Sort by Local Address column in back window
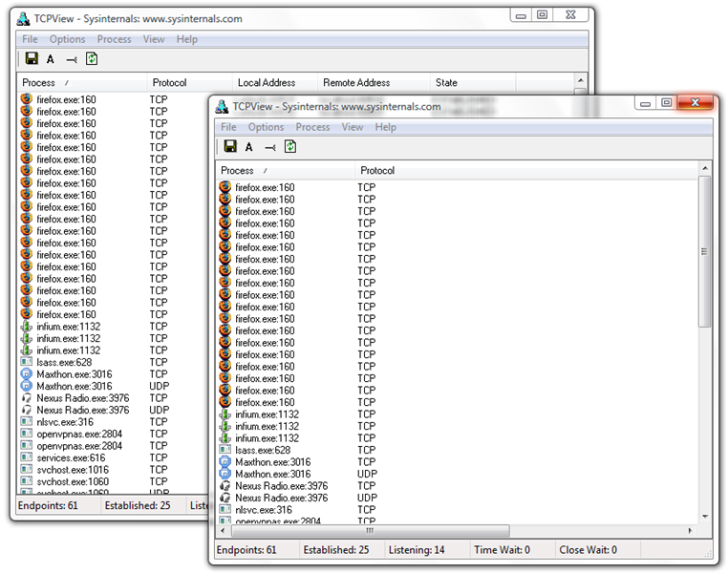 point(275,82)
